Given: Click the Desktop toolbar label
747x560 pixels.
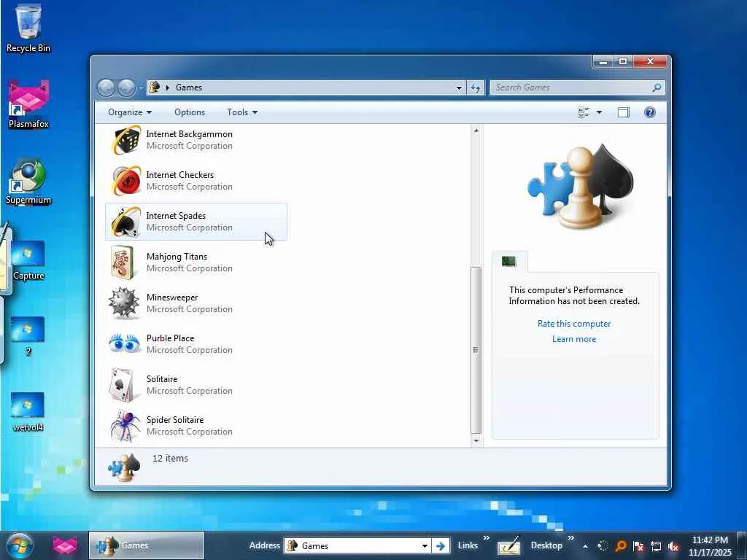Looking at the screenshot, I should pyautogui.click(x=546, y=545).
